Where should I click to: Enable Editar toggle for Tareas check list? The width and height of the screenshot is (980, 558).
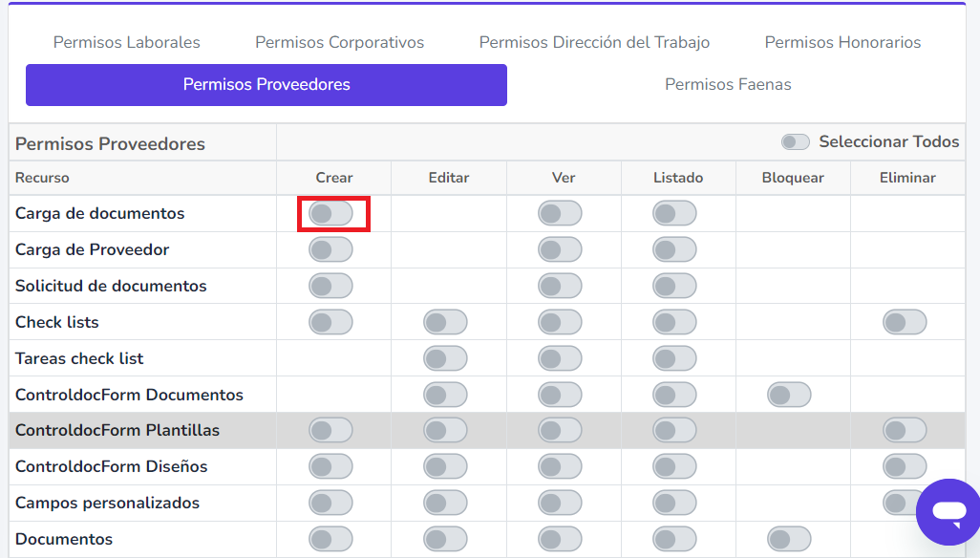coord(446,358)
